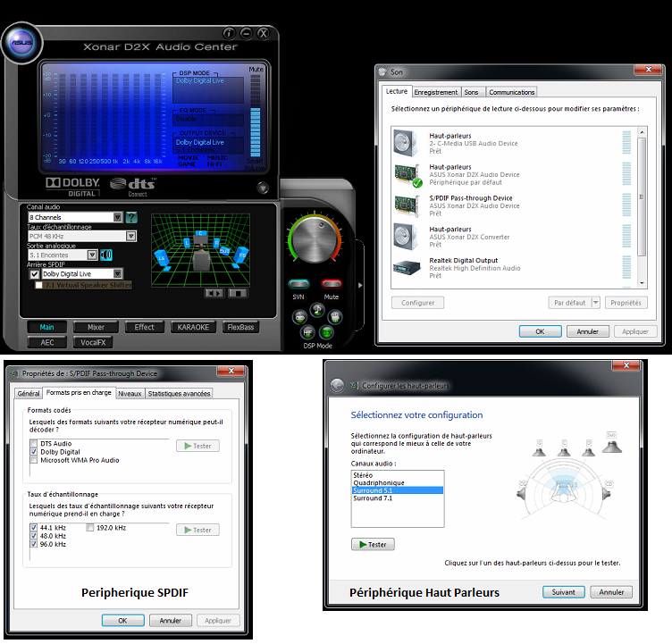Open the Par défaut dropdown arrow
This screenshot has width=672, height=644.
(x=595, y=303)
